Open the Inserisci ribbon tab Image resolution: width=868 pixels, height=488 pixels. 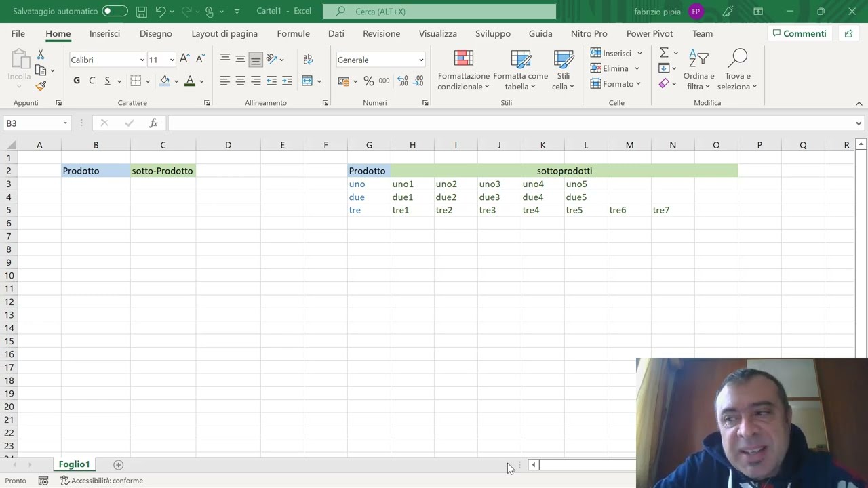[104, 33]
